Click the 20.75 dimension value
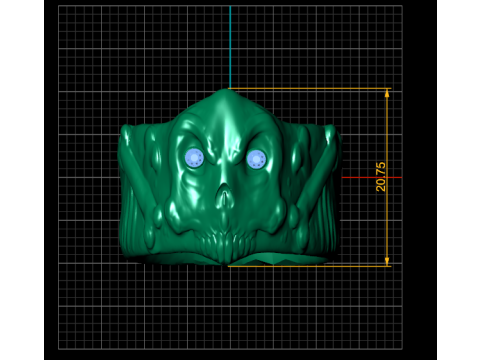The image size is (480, 360). point(381,177)
